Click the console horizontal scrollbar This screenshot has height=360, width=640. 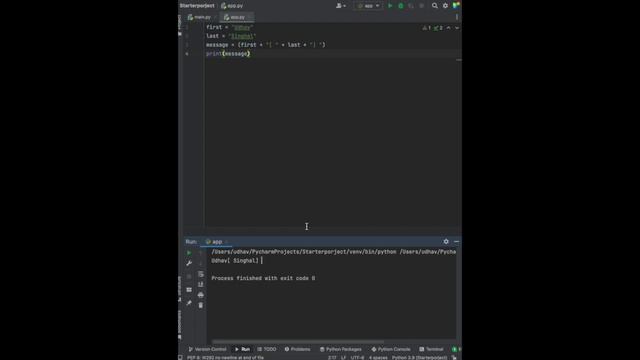coord(298,342)
